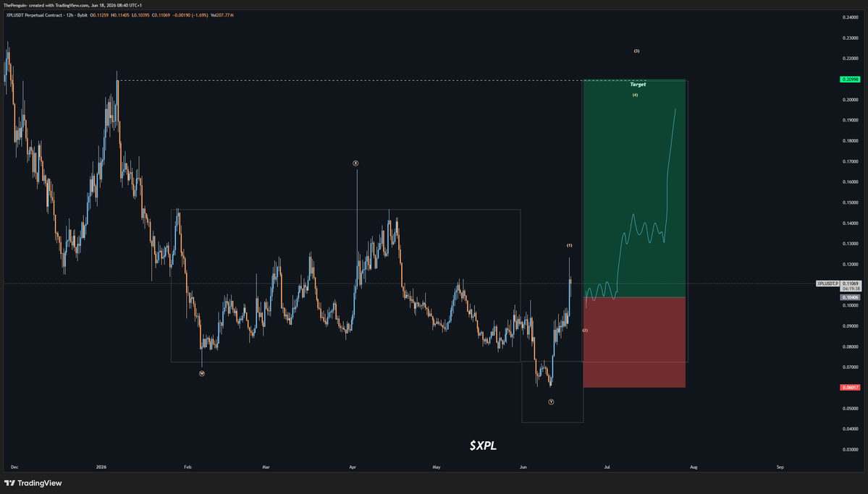Viewport: 868px width, 494px height.
Task: Click the Feb label on time axis
Action: pyautogui.click(x=187, y=467)
